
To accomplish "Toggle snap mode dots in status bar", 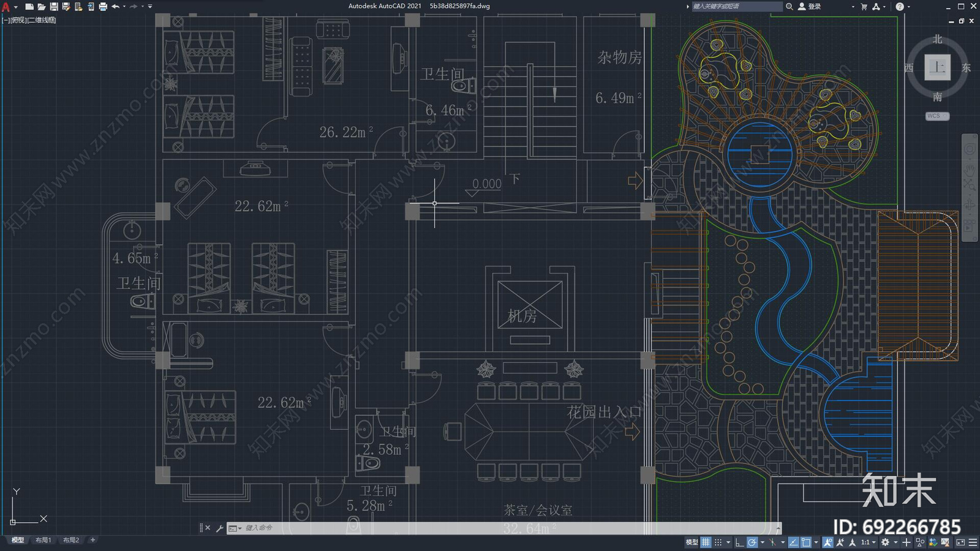I will [x=718, y=542].
